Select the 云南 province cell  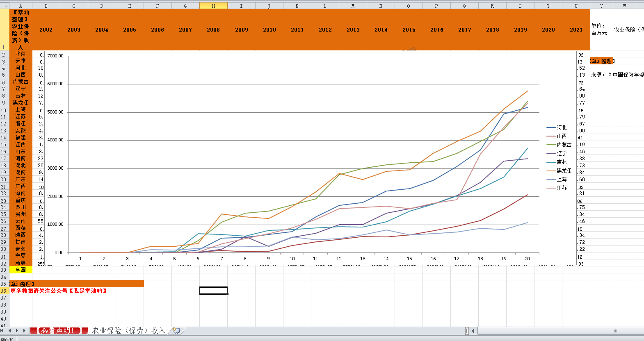[x=21, y=221]
